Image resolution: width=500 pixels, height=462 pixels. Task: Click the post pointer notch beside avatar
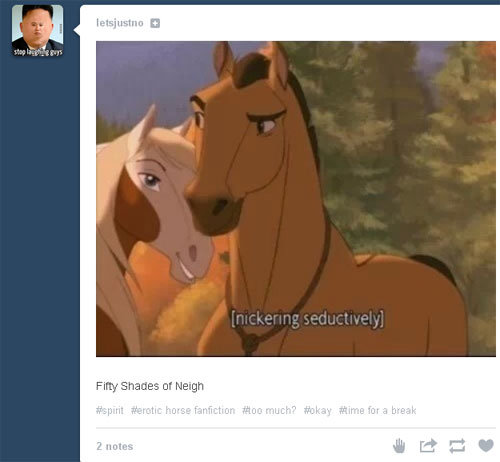pyautogui.click(x=77, y=30)
